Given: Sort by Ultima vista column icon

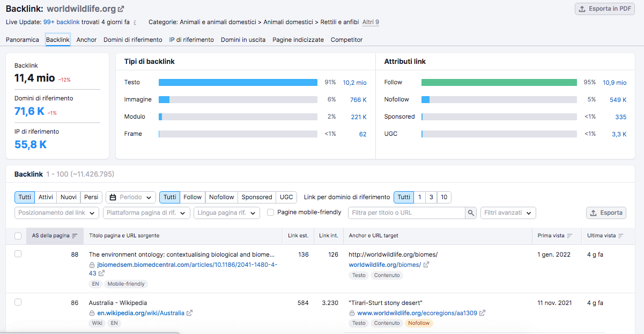Looking at the screenshot, I should [620, 236].
